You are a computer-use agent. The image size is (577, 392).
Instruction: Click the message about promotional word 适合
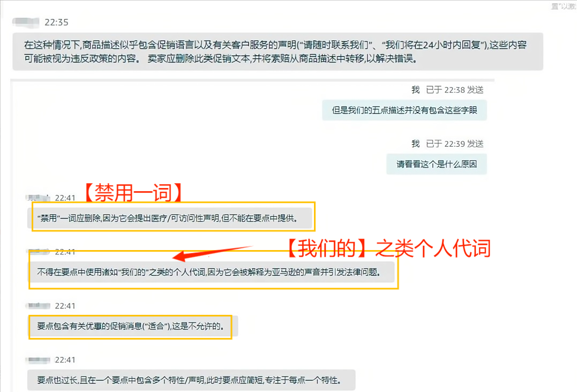pos(133,326)
